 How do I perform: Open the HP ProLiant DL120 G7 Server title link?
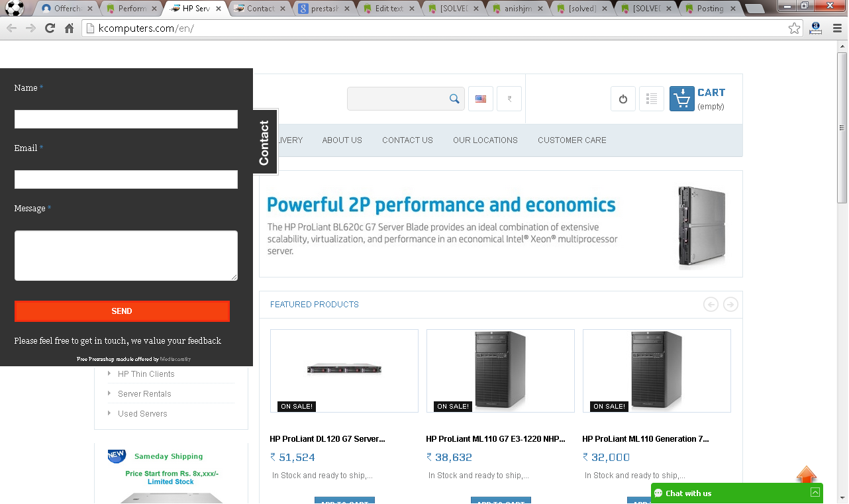(327, 439)
